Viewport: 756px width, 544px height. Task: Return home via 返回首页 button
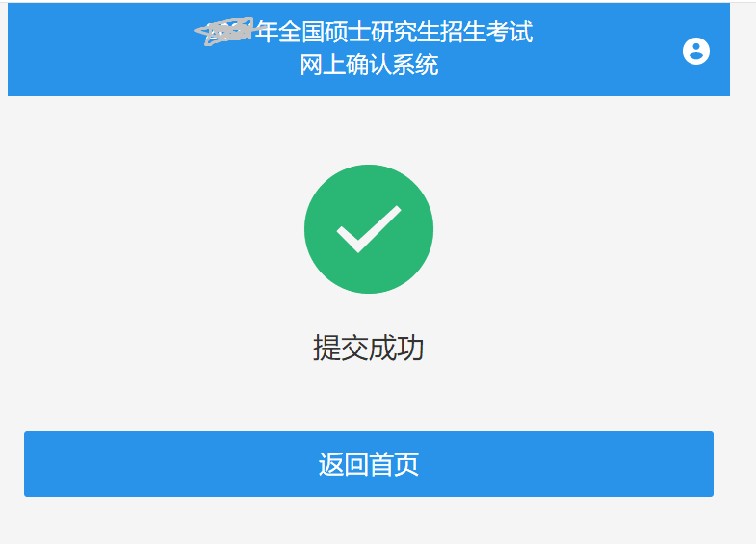coord(369,464)
